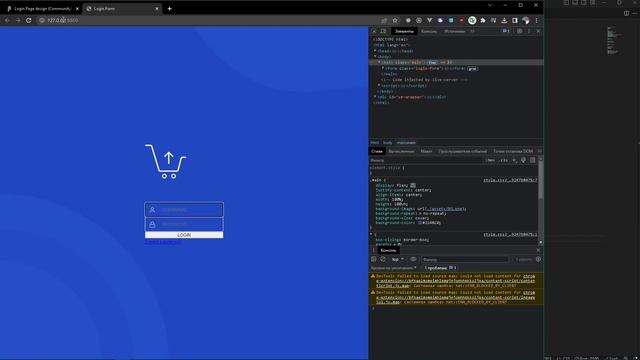Collapse the div class main node

379,62
